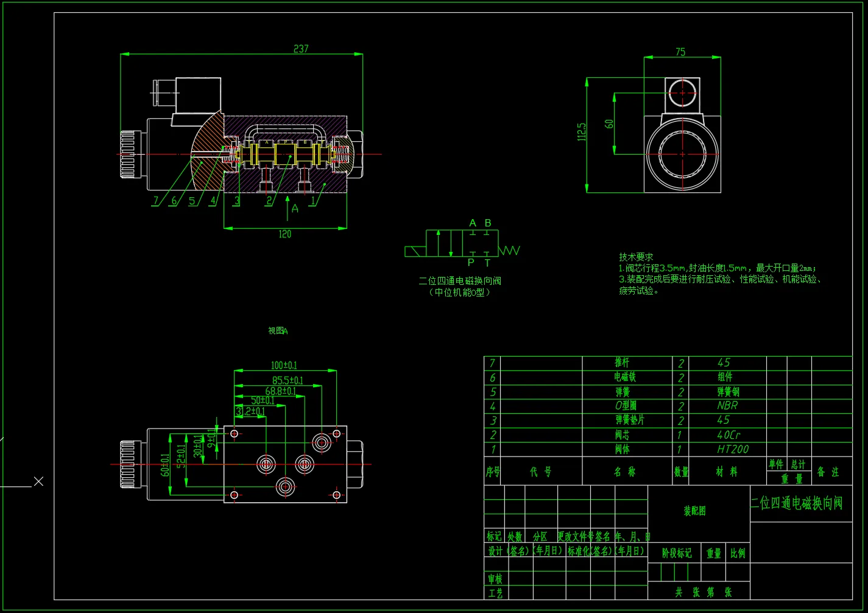Select the '比例' title block cell
868x613 pixels.
pos(738,553)
